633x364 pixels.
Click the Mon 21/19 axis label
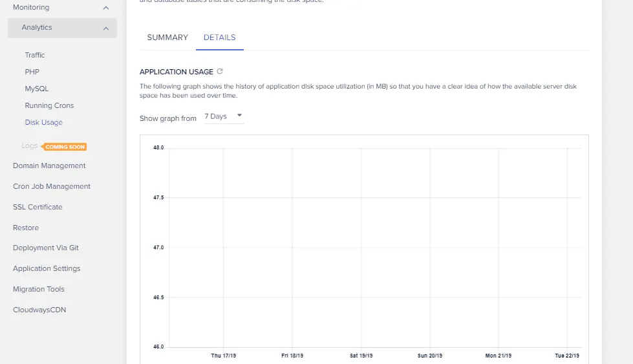[x=499, y=356]
